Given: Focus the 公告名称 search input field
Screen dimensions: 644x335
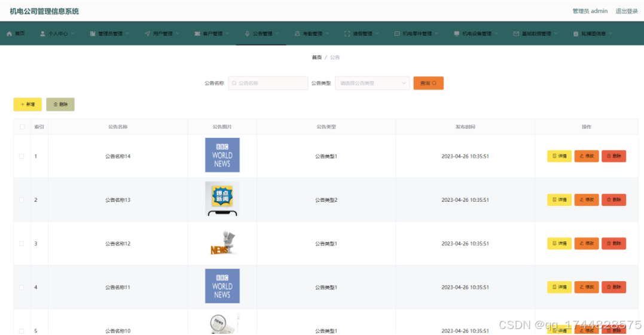Looking at the screenshot, I should pos(268,83).
